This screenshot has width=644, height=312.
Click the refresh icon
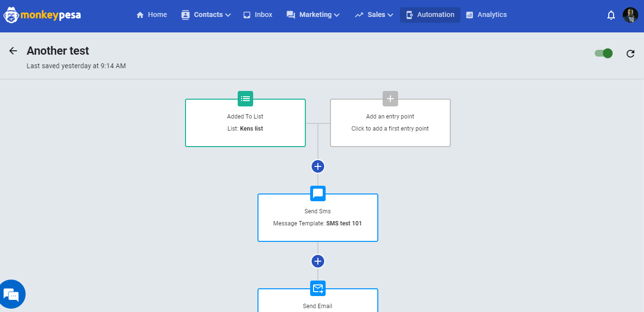(630, 53)
